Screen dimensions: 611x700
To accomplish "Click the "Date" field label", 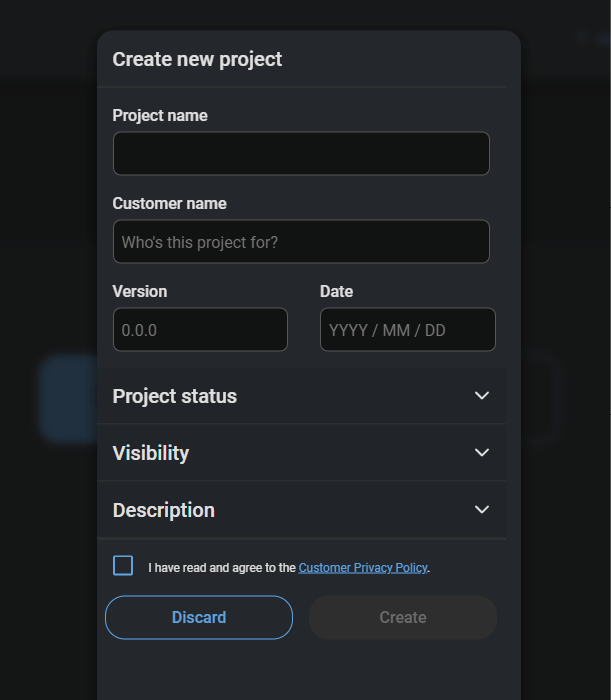I will pos(336,292).
